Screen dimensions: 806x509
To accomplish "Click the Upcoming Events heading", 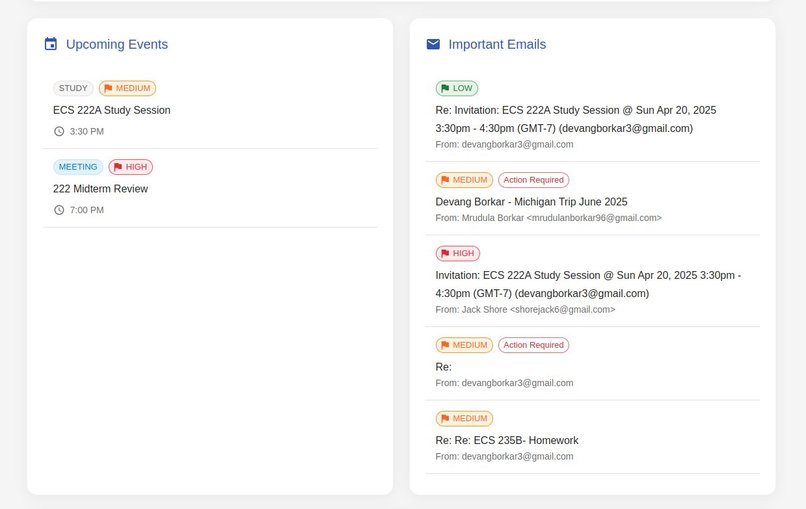I will pyautogui.click(x=117, y=44).
